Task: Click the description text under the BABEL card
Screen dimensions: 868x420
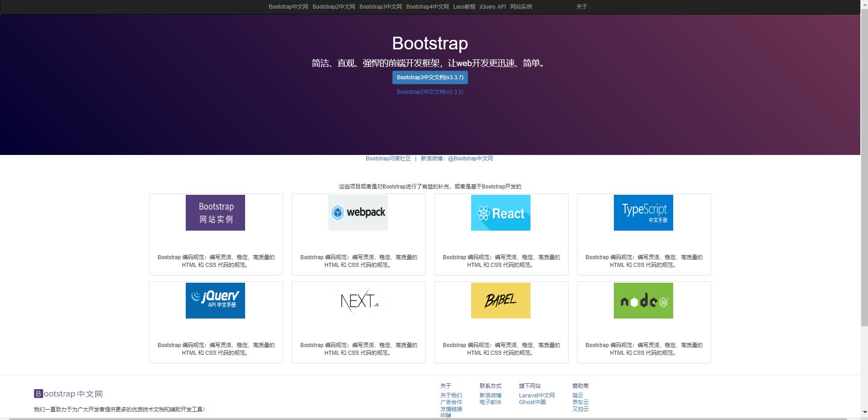Action: click(502, 349)
